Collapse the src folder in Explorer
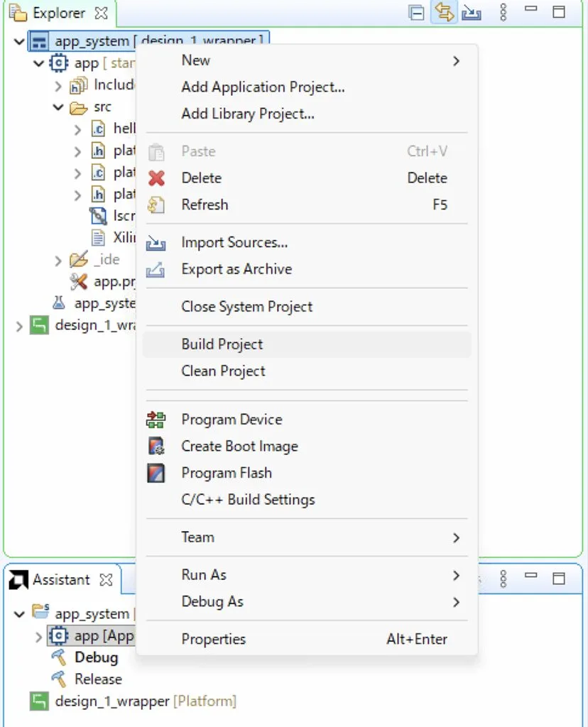Screen dimensions: 588x727 tap(58, 108)
